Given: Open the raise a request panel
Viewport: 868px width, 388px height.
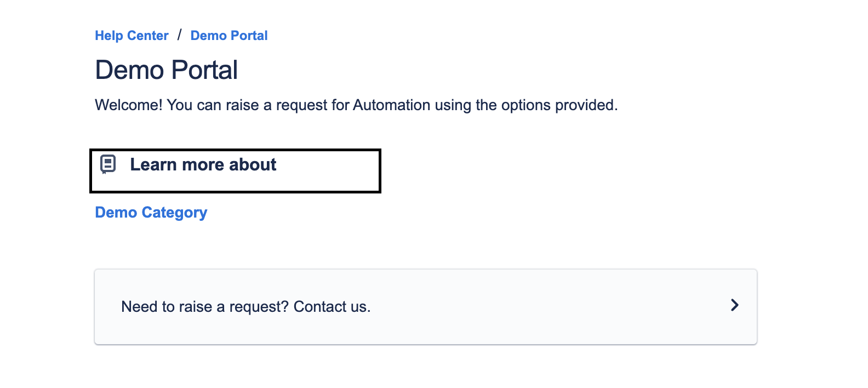Looking at the screenshot, I should 425,307.
